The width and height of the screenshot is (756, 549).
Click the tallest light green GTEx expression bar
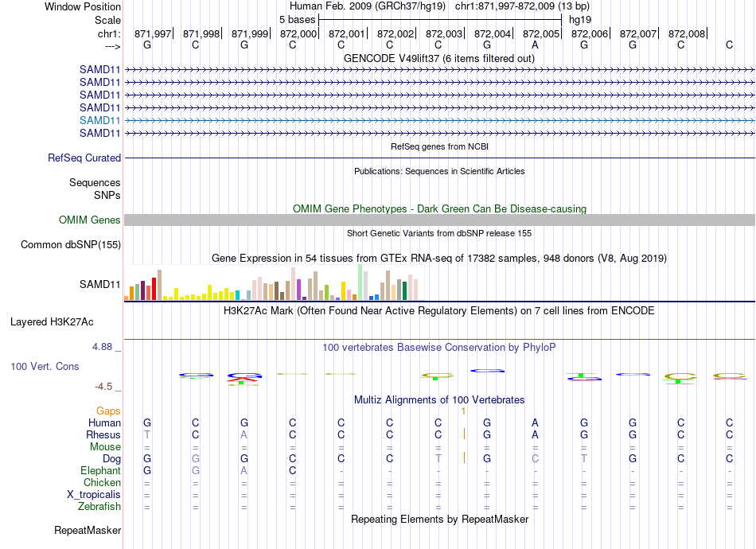click(x=360, y=282)
